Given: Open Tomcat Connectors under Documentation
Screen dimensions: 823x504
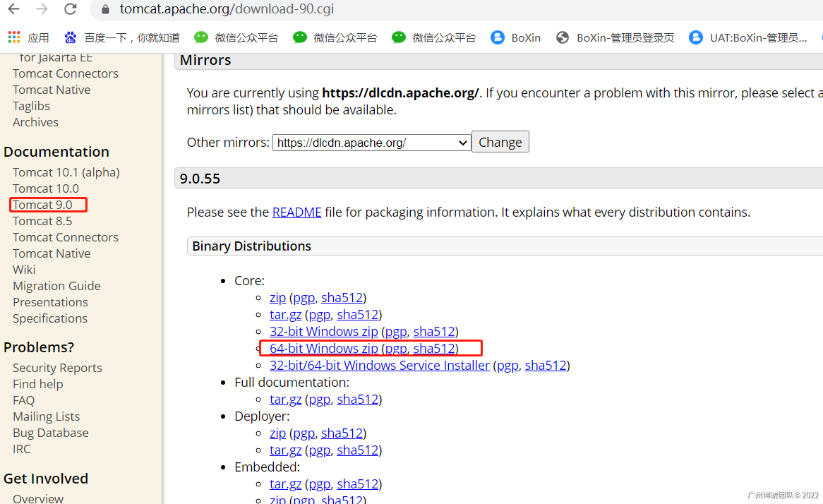Looking at the screenshot, I should [x=66, y=237].
